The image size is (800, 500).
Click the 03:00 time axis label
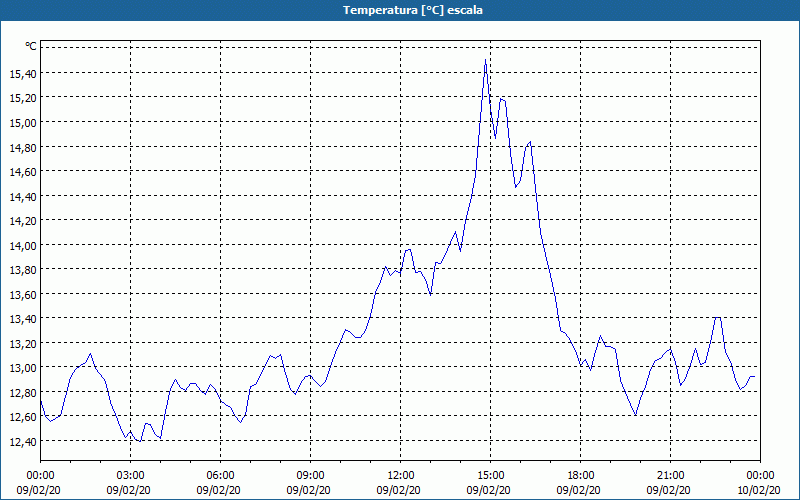coord(131,476)
